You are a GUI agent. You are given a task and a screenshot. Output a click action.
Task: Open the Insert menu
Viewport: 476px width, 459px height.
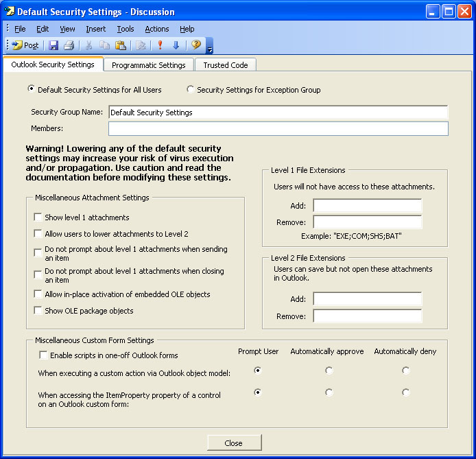[95, 29]
